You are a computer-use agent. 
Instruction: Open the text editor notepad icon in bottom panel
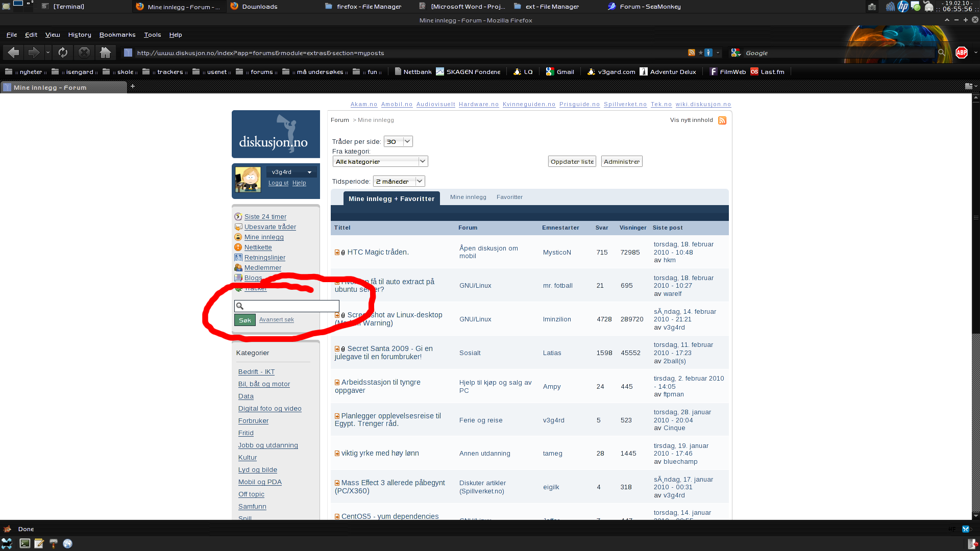point(39,543)
